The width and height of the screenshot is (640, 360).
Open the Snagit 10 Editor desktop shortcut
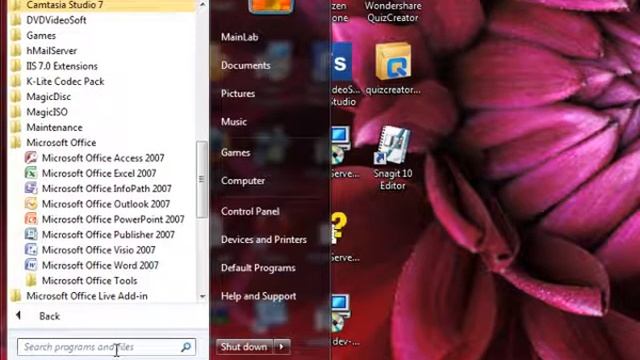click(393, 158)
